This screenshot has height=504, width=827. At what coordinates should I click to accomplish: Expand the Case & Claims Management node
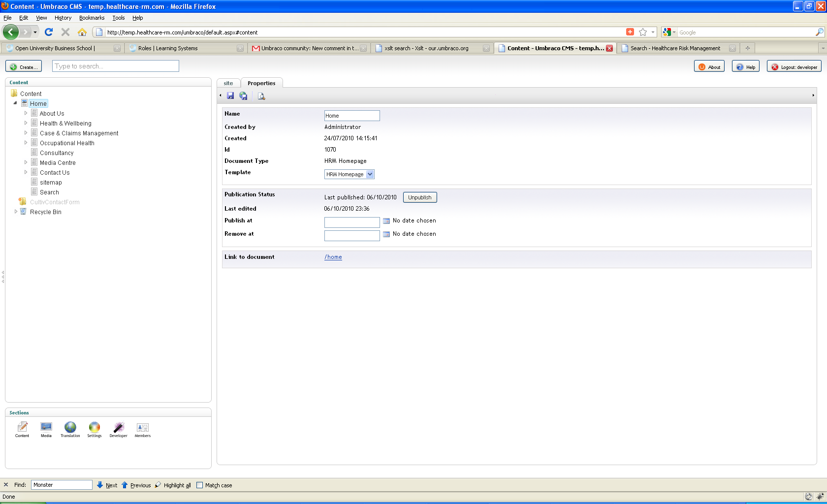(x=26, y=133)
